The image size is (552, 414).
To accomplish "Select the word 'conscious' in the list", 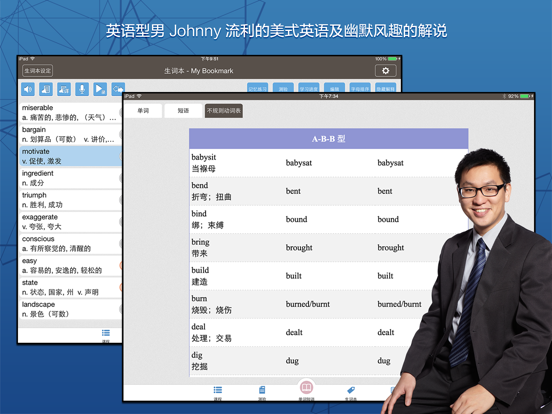I will click(x=70, y=244).
